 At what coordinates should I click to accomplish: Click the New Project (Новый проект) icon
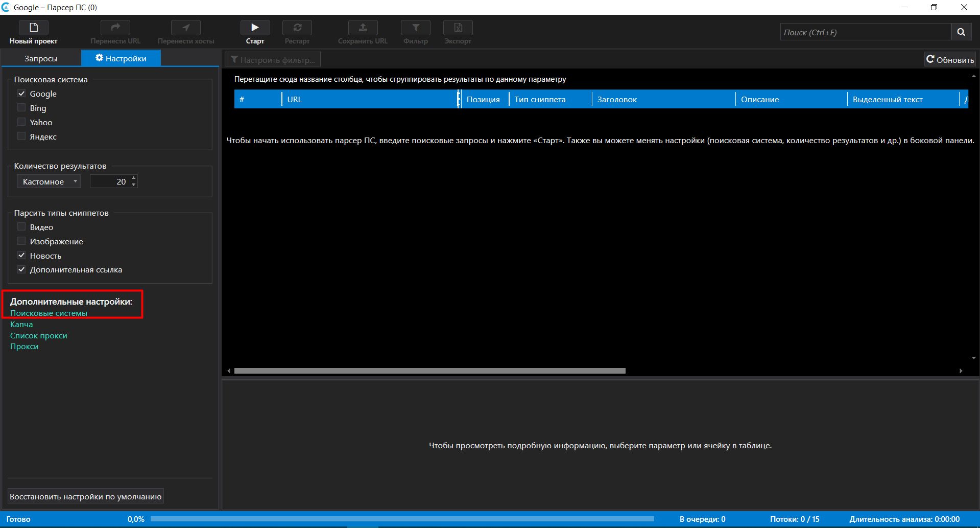click(x=34, y=28)
